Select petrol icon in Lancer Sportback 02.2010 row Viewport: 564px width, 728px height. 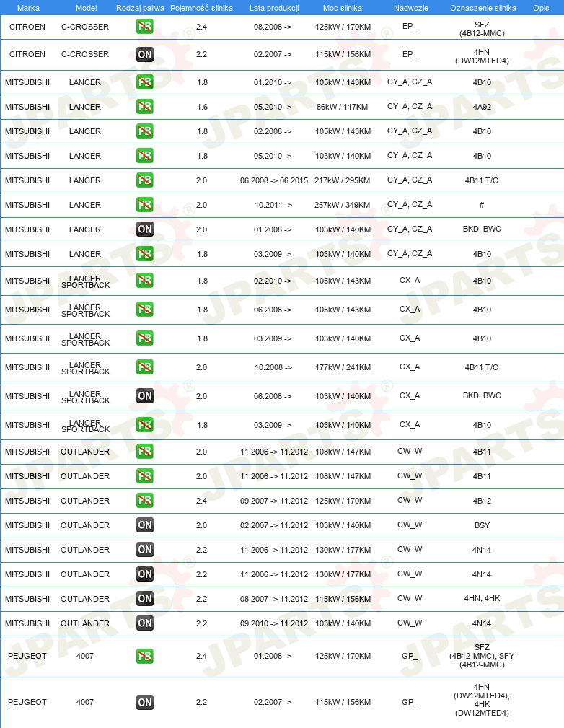[145, 281]
